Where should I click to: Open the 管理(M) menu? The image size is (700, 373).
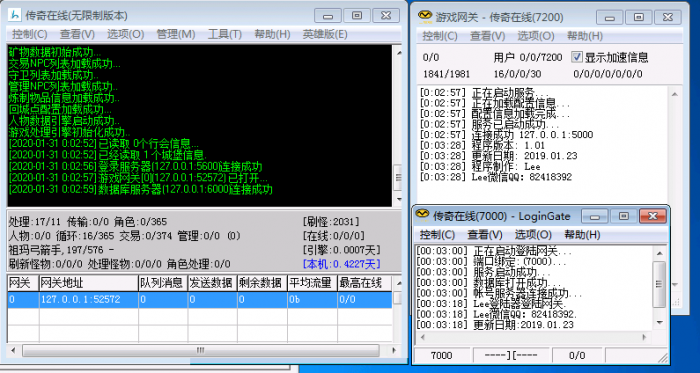175,34
